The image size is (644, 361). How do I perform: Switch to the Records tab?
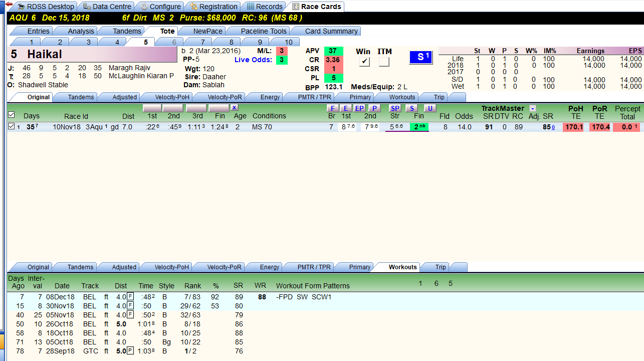click(x=264, y=7)
